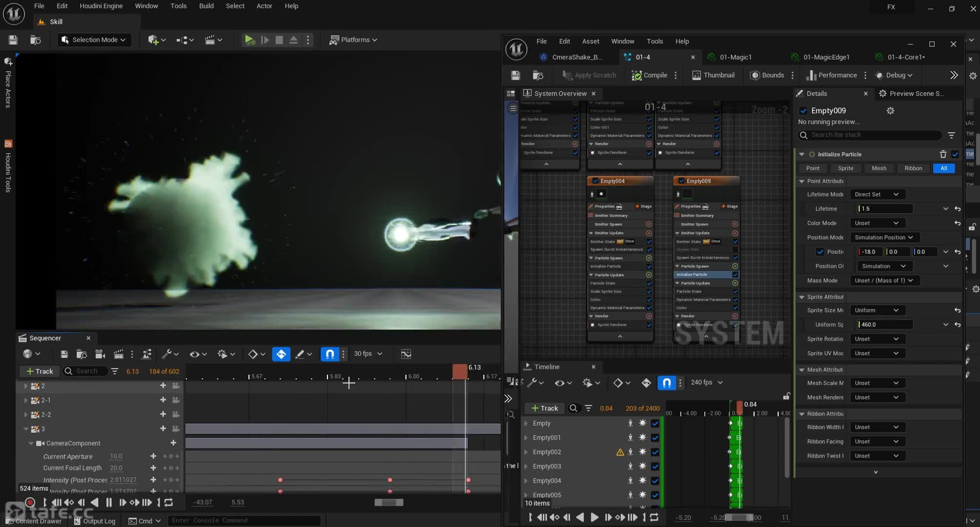Open the Selection Mode dropdown
Image resolution: width=980 pixels, height=527 pixels.
[95, 40]
